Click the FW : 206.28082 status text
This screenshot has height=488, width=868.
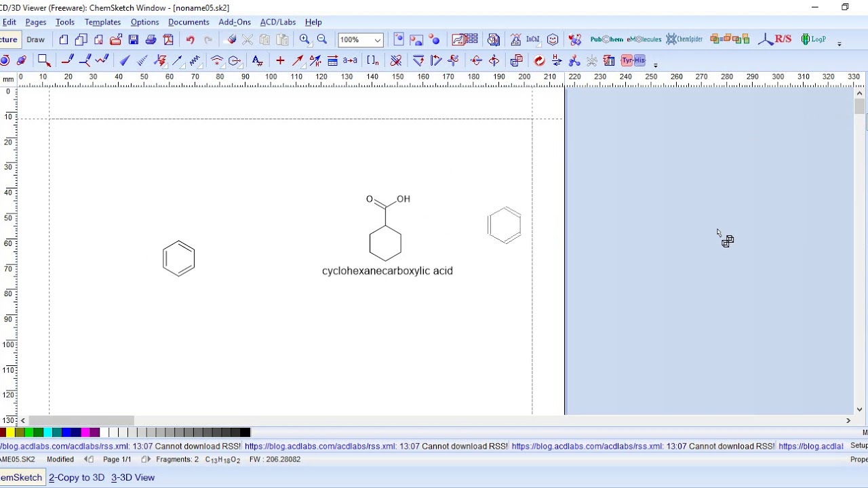click(x=275, y=460)
